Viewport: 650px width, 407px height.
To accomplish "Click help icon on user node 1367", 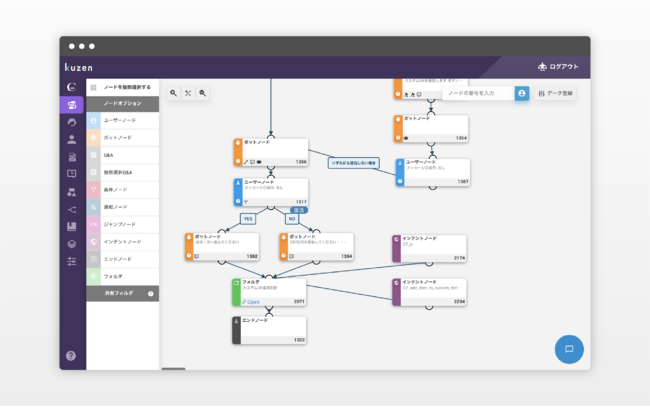I will pyautogui.click(x=400, y=181).
